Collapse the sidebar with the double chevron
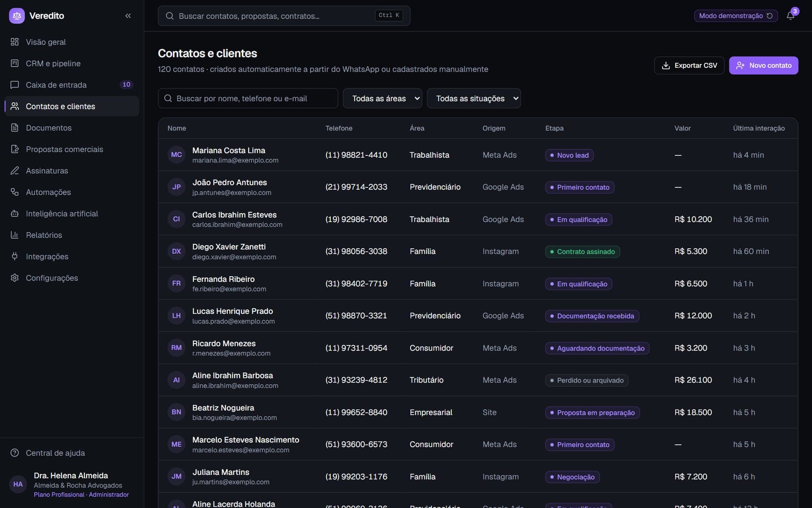812x508 pixels. coord(128,16)
